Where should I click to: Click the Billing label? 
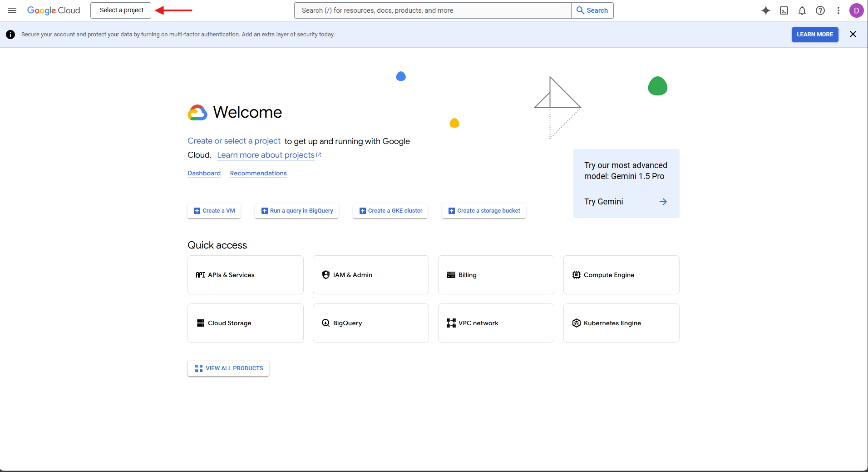[x=467, y=275]
